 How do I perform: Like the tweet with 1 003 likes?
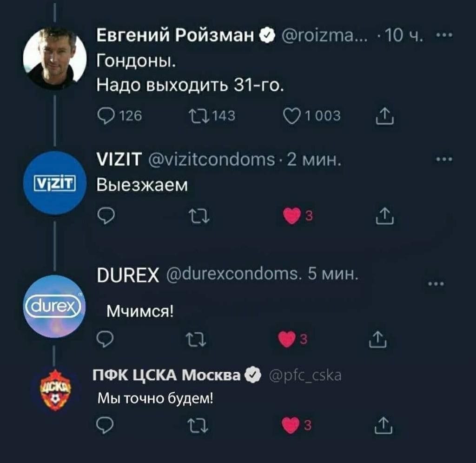click(292, 116)
